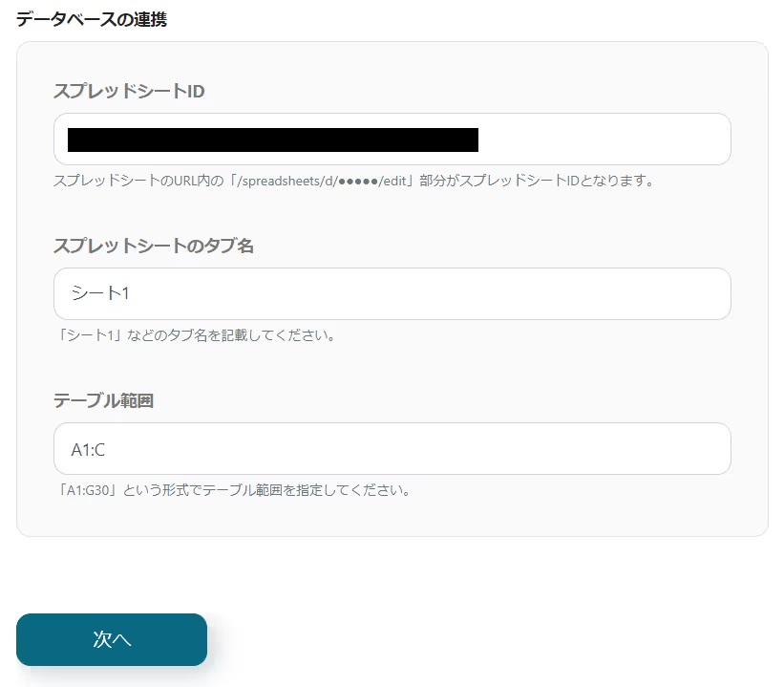Screen dimensions: 784x687
Task: Click into the テーブル範囲 input field
Action: [x=392, y=448]
